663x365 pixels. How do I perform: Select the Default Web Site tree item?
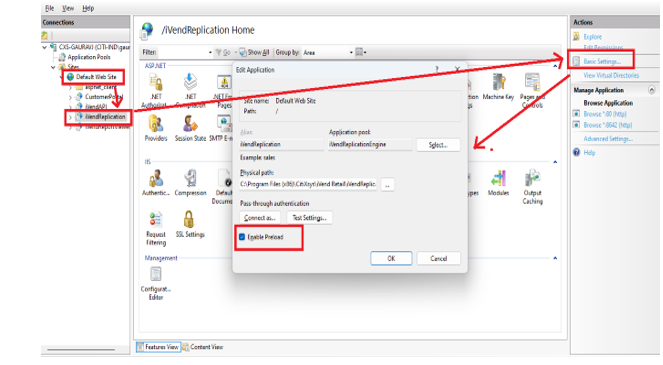(x=96, y=77)
